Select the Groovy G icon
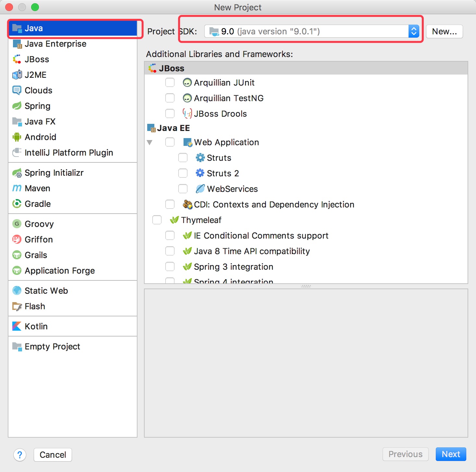476x472 pixels. point(17,224)
